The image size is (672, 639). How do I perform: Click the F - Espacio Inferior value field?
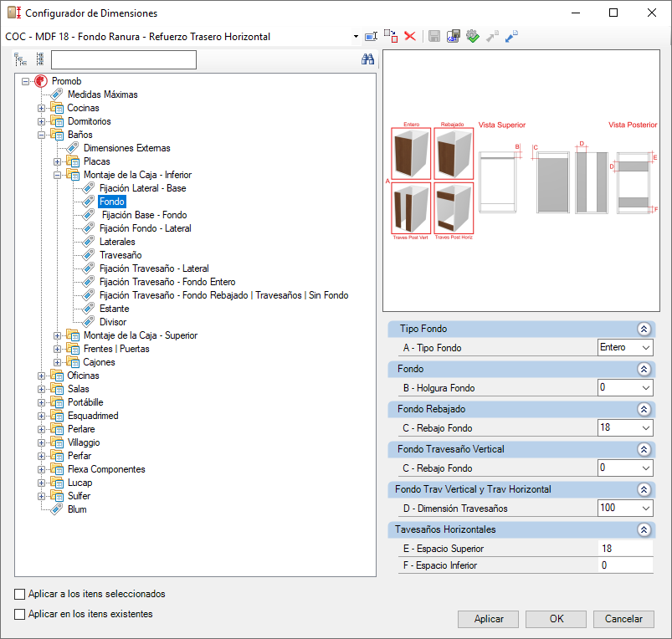pyautogui.click(x=625, y=565)
